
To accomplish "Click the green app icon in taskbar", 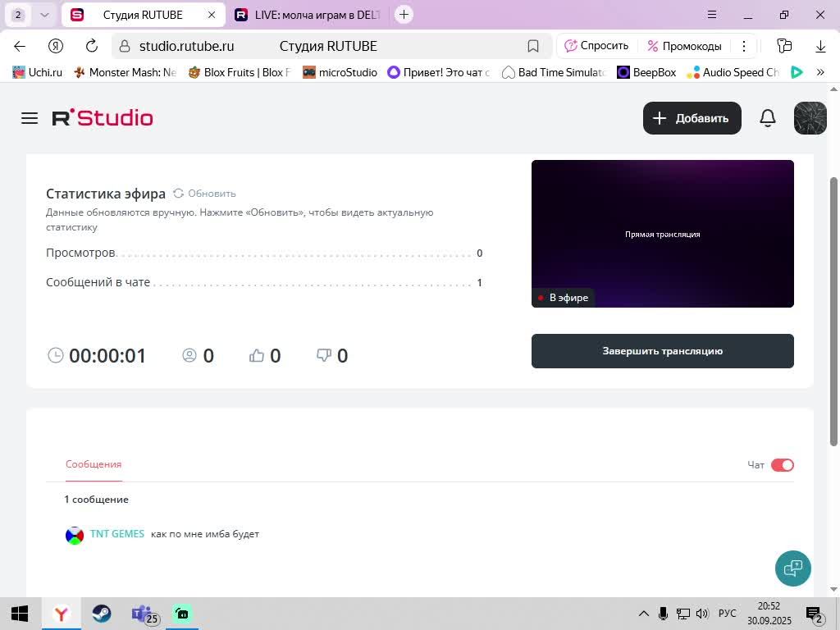I will tap(182, 614).
